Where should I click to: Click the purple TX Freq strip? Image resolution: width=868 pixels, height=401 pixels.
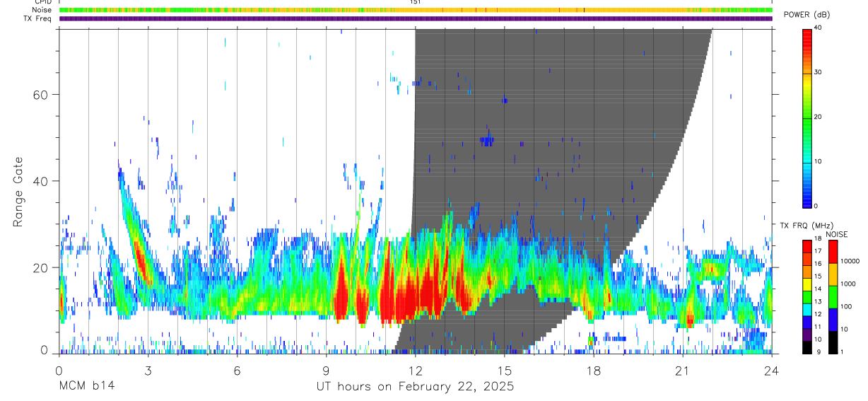[x=416, y=19]
